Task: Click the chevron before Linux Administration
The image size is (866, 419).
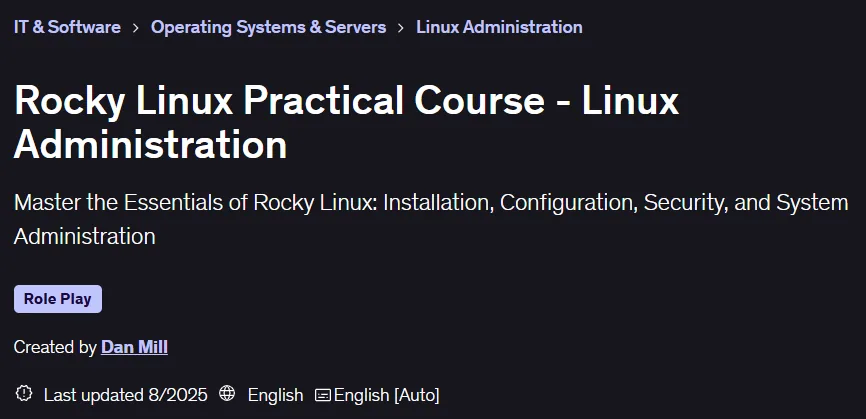Action: coord(402,28)
